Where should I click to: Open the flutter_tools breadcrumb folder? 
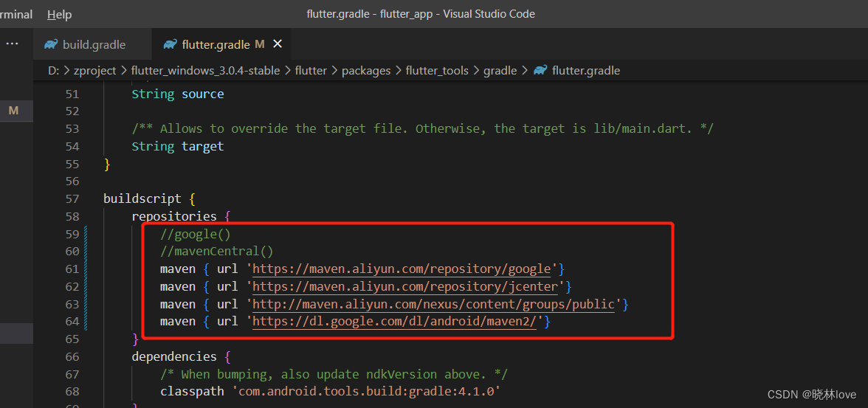(437, 70)
